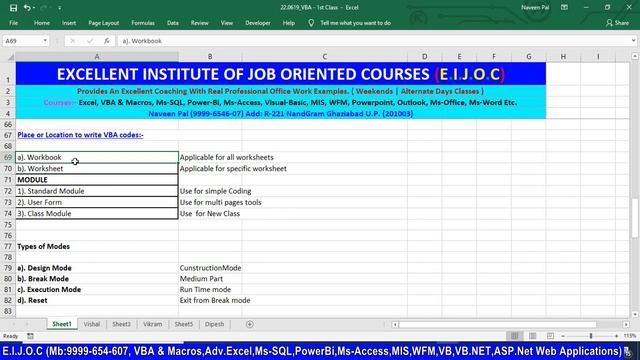Click the Tell me what you want to do box
Image resolution: width=640 pixels, height=360 pixels.
tap(356, 23)
